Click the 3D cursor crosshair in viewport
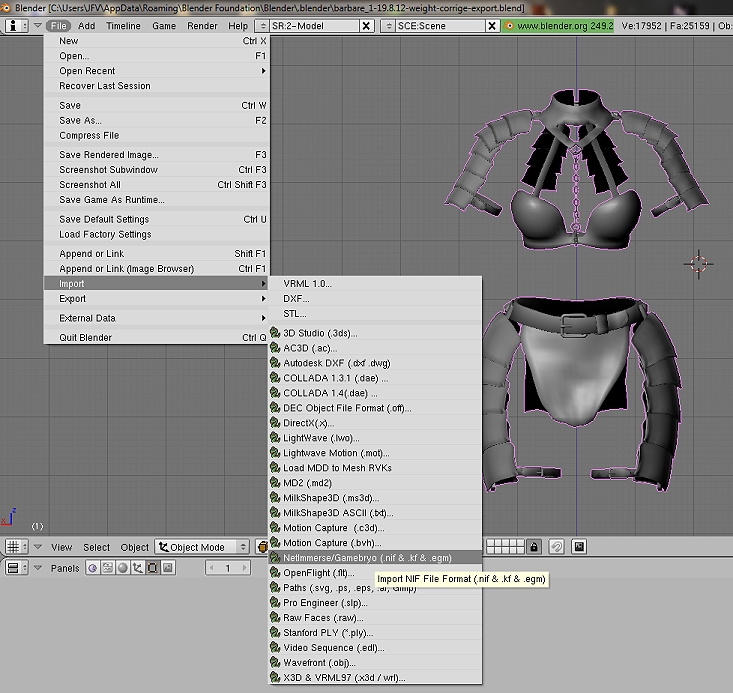This screenshot has width=733, height=693. click(x=699, y=264)
